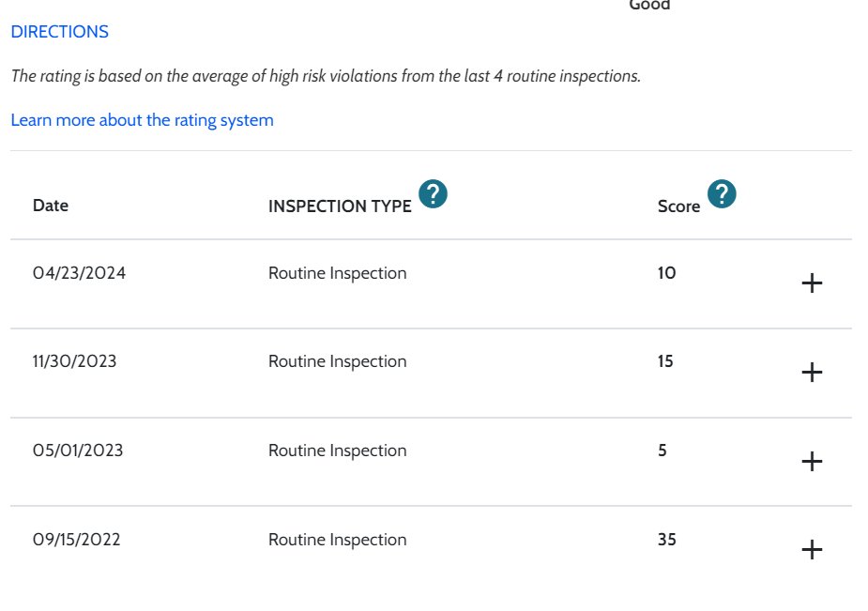Screen dimensions: 868x611
Task: Expand the 09/15/2022 inspection with score 35
Action: tap(812, 550)
